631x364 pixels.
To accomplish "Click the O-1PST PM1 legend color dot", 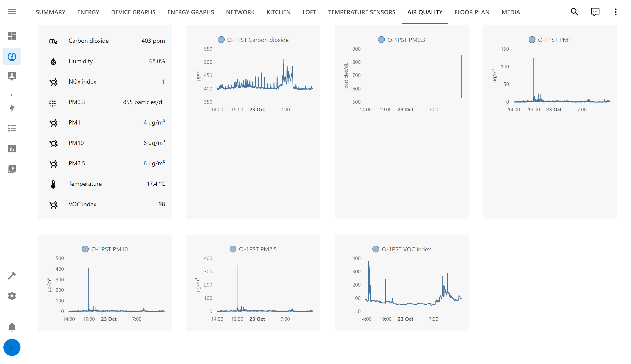I will point(532,40).
